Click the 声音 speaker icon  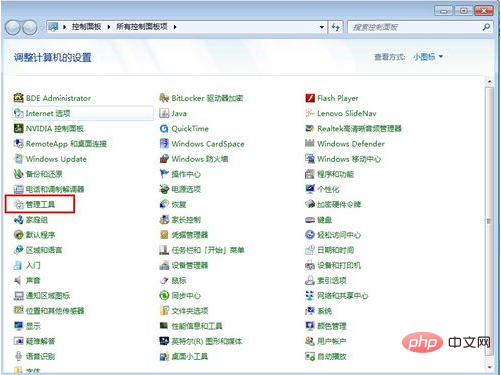18,280
